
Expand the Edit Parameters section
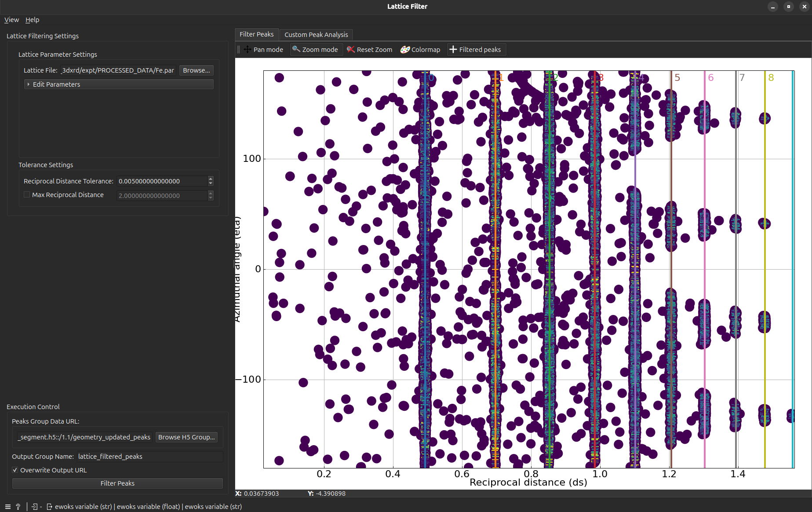click(119, 84)
